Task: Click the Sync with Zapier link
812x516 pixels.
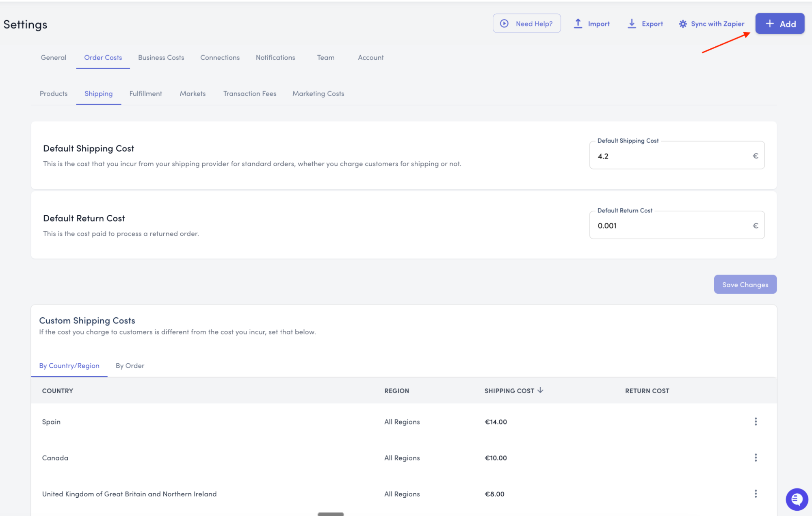Action: point(717,24)
